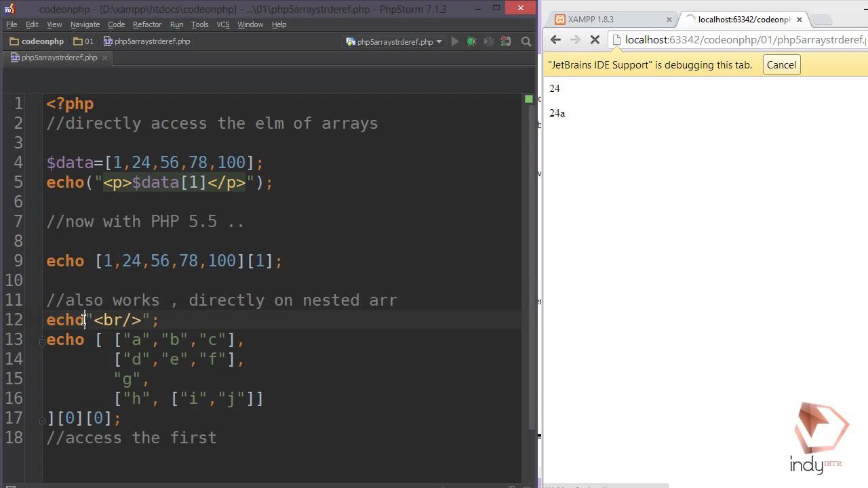This screenshot has height=488, width=868.
Task: Click the fold end marker at line 17
Action: [42, 421]
